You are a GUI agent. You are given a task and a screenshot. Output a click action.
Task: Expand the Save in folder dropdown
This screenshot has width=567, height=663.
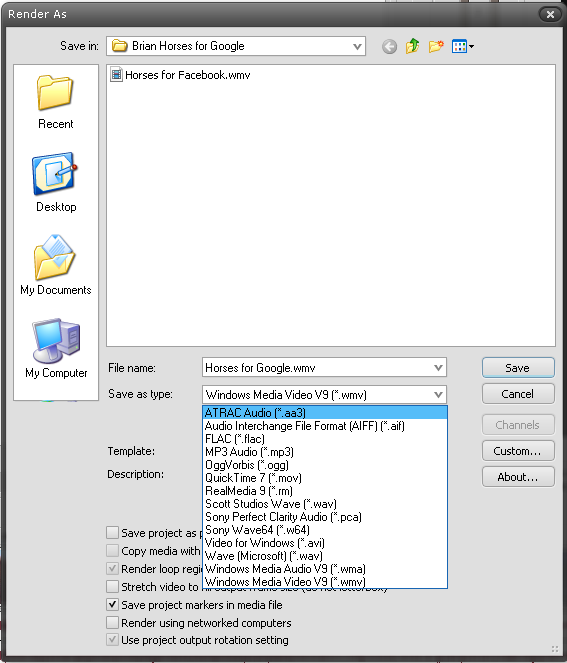click(x=357, y=46)
